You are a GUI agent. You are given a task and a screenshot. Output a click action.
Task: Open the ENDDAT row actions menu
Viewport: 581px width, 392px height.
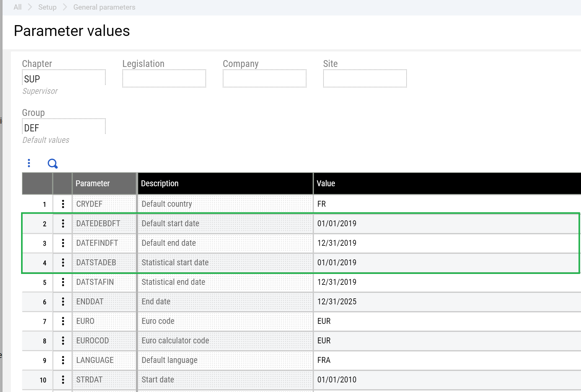point(63,302)
